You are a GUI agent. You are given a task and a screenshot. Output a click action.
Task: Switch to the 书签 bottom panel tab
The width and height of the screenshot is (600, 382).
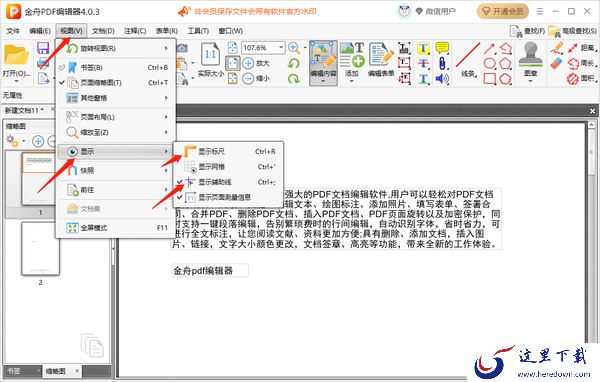pyautogui.click(x=14, y=371)
